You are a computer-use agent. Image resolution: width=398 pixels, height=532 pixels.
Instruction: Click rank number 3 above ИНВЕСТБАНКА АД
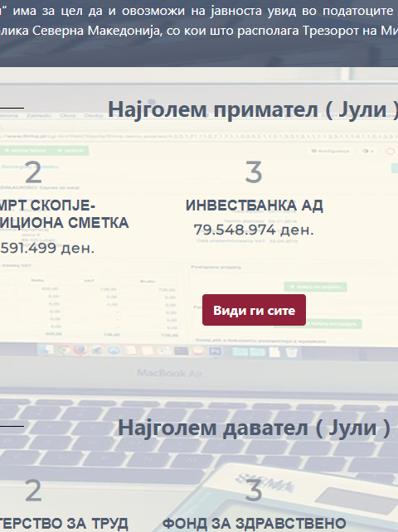(254, 172)
